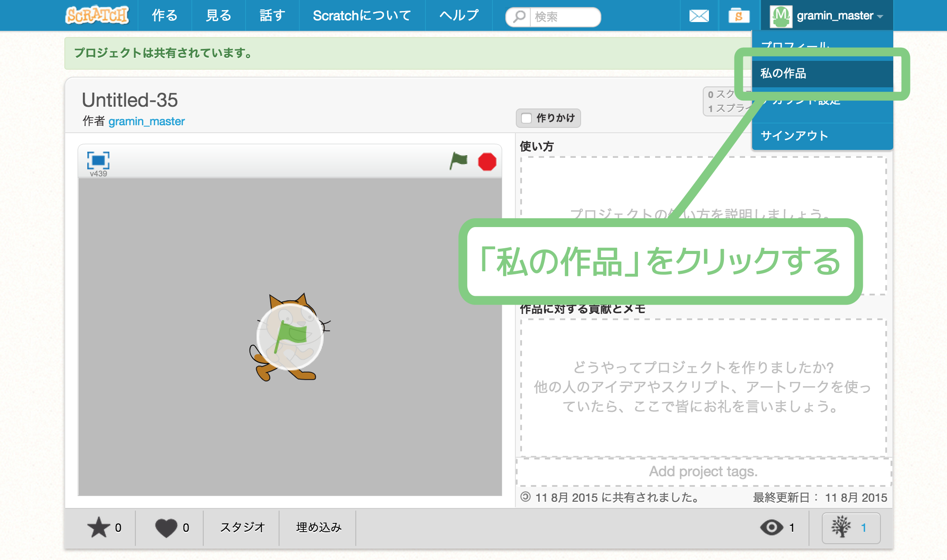
Task: Open the remix tree button
Action: (851, 528)
